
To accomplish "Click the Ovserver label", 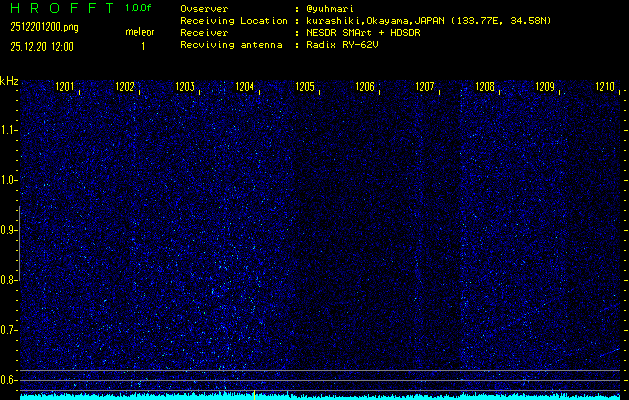I will pyautogui.click(x=204, y=9).
